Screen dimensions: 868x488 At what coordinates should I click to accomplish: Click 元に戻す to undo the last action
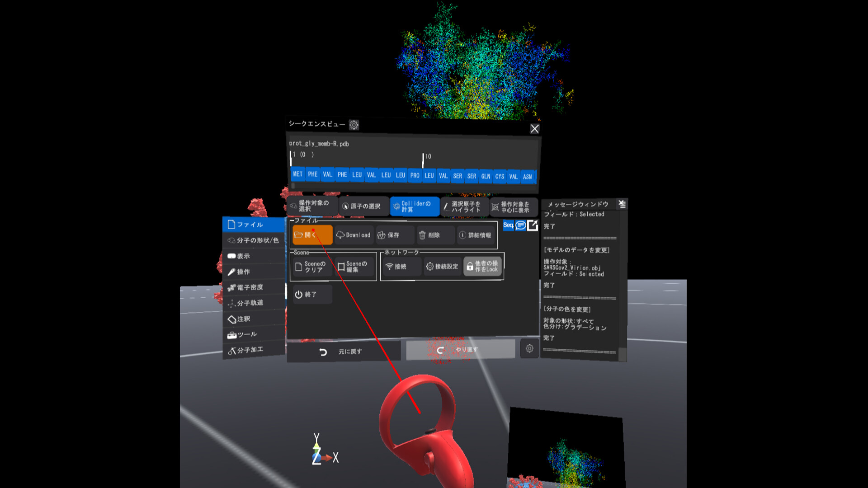344,351
